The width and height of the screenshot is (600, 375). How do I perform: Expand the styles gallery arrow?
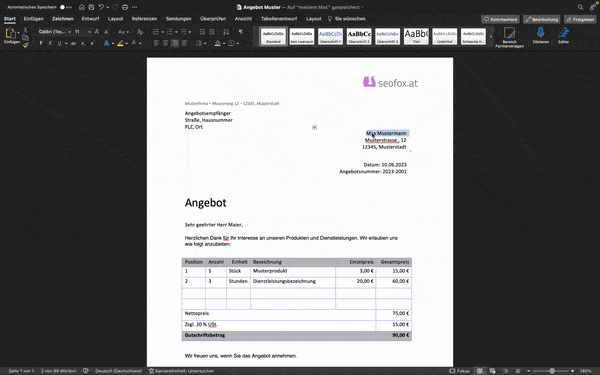coord(491,37)
